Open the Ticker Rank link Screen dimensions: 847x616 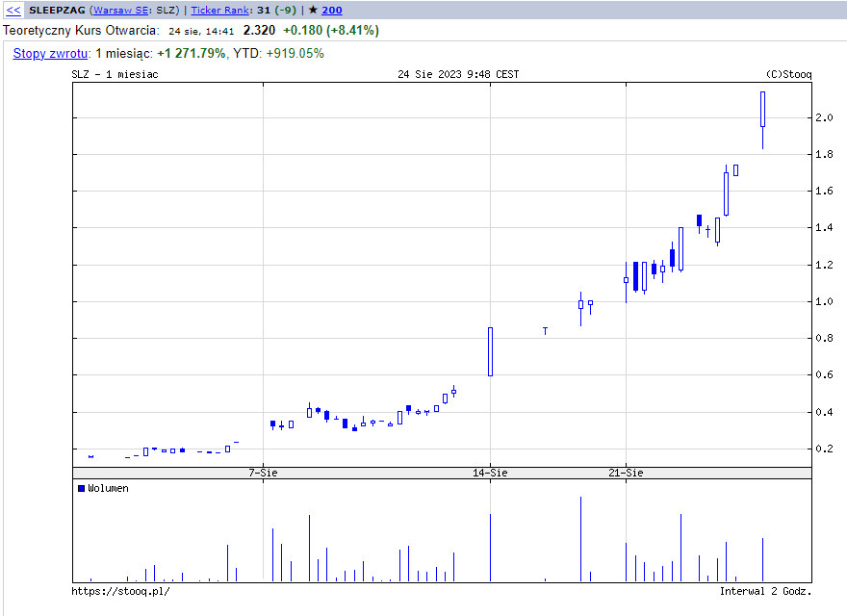pos(220,10)
